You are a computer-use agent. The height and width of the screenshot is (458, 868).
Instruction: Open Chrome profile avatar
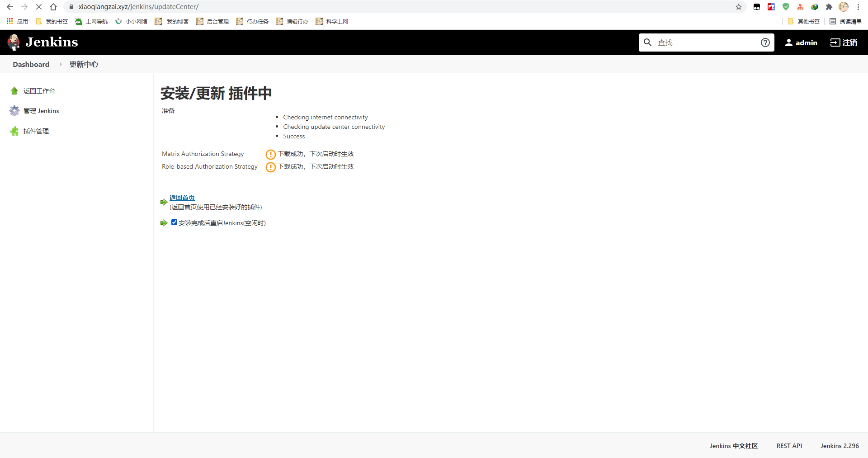coord(844,7)
